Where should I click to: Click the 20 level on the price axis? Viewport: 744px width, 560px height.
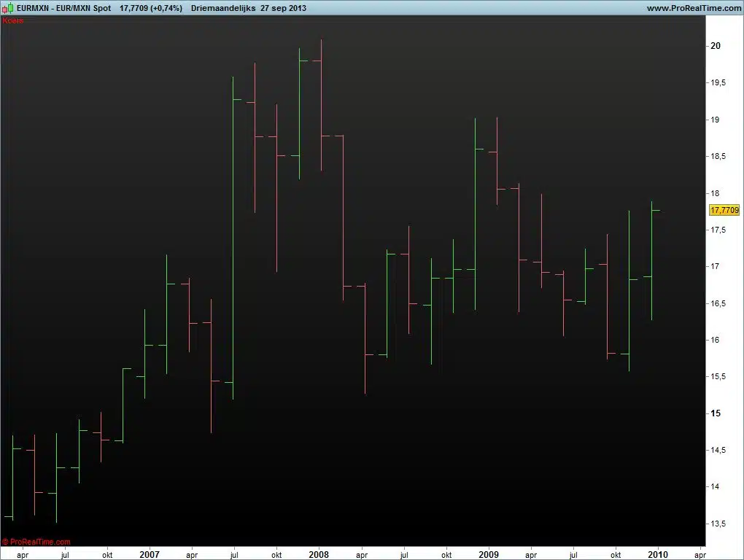pos(716,46)
